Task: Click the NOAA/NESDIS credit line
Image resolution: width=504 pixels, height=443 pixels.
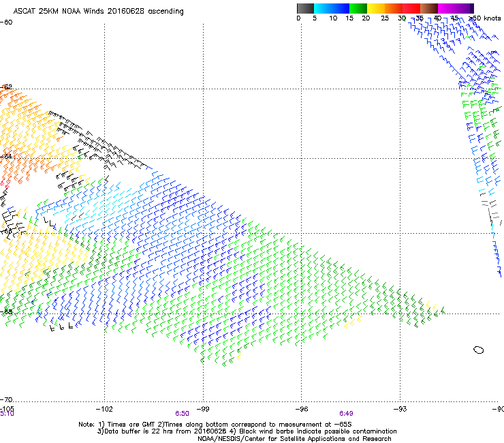Action: 294,439
